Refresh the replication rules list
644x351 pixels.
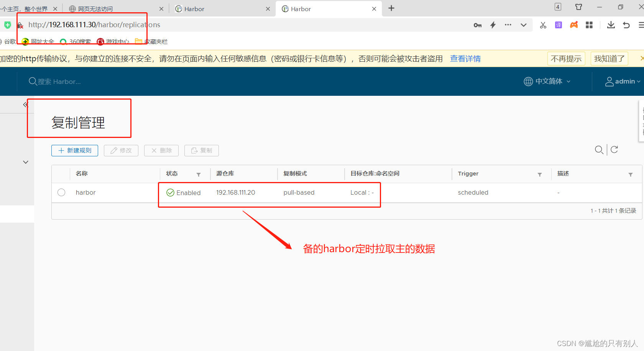614,149
